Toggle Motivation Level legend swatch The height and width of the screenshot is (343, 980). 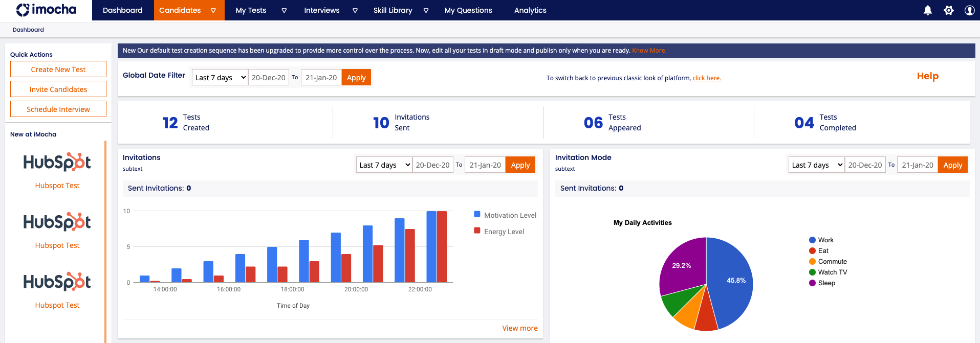pos(477,214)
